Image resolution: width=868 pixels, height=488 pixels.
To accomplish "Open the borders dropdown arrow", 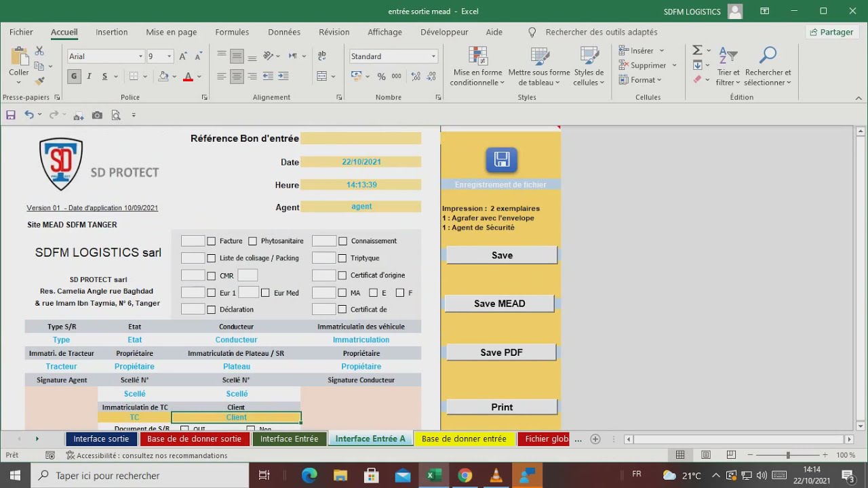I will tap(146, 77).
